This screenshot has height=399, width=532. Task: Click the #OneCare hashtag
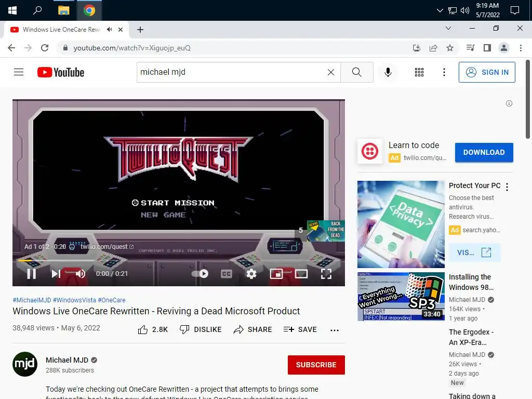(x=112, y=300)
